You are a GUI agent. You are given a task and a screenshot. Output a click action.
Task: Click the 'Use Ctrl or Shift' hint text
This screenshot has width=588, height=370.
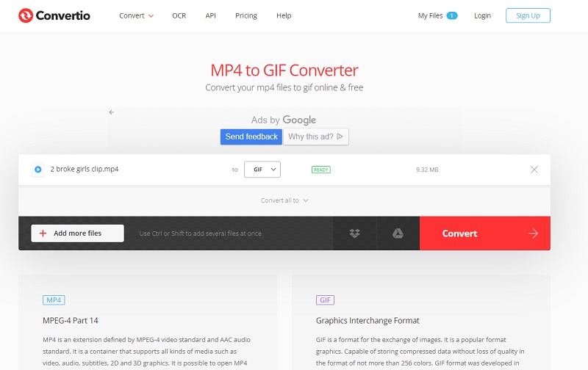(200, 233)
